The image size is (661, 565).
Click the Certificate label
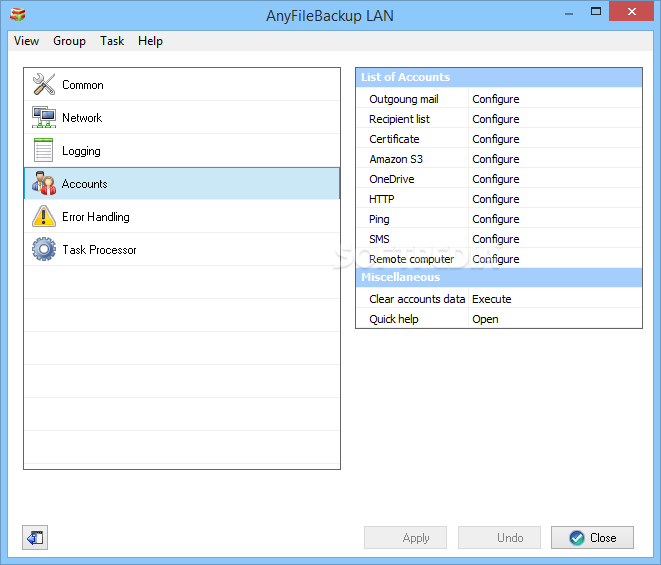pyautogui.click(x=394, y=139)
